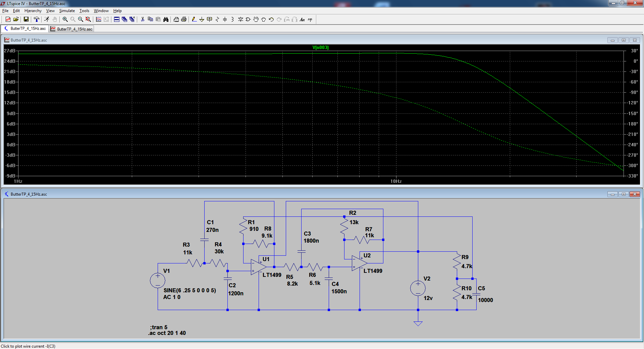Run the simulation with the running-man icon
This screenshot has height=349, width=644.
(x=47, y=19)
